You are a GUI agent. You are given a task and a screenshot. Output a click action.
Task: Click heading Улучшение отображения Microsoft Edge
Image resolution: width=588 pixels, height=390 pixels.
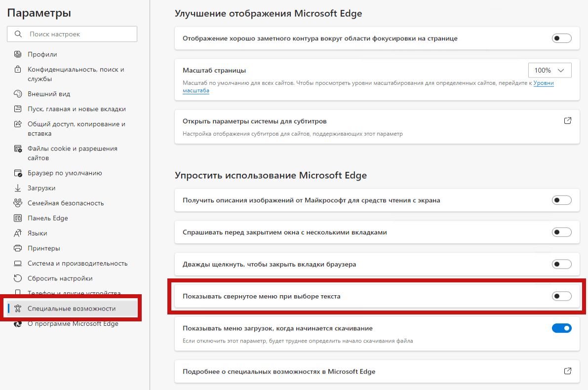tap(268, 13)
